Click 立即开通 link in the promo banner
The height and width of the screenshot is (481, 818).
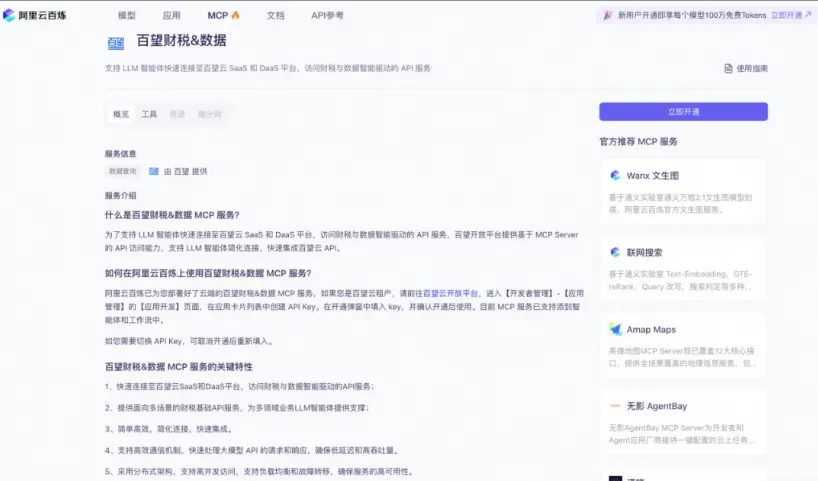tap(787, 15)
